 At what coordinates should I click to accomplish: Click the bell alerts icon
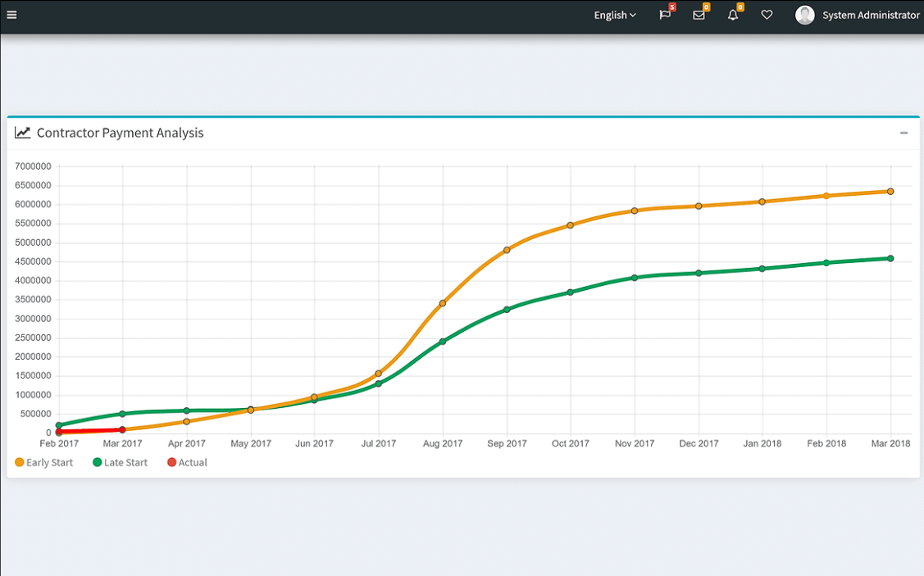[x=732, y=15]
